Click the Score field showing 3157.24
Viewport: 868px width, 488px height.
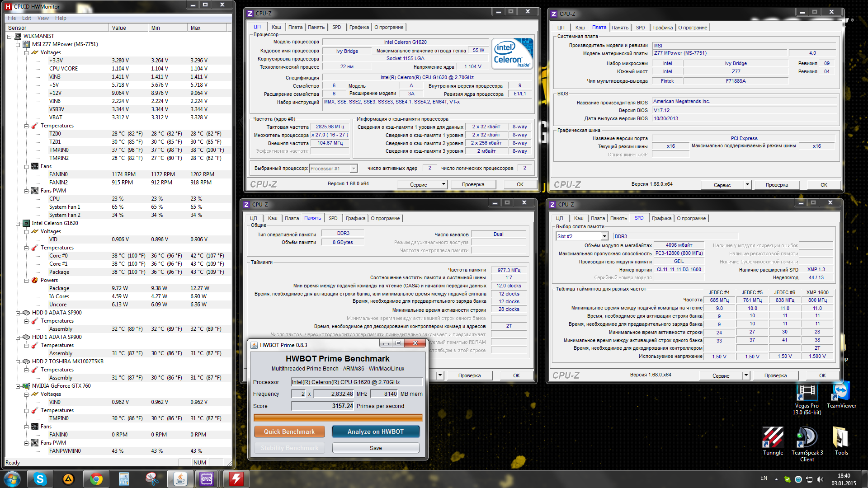pyautogui.click(x=322, y=406)
